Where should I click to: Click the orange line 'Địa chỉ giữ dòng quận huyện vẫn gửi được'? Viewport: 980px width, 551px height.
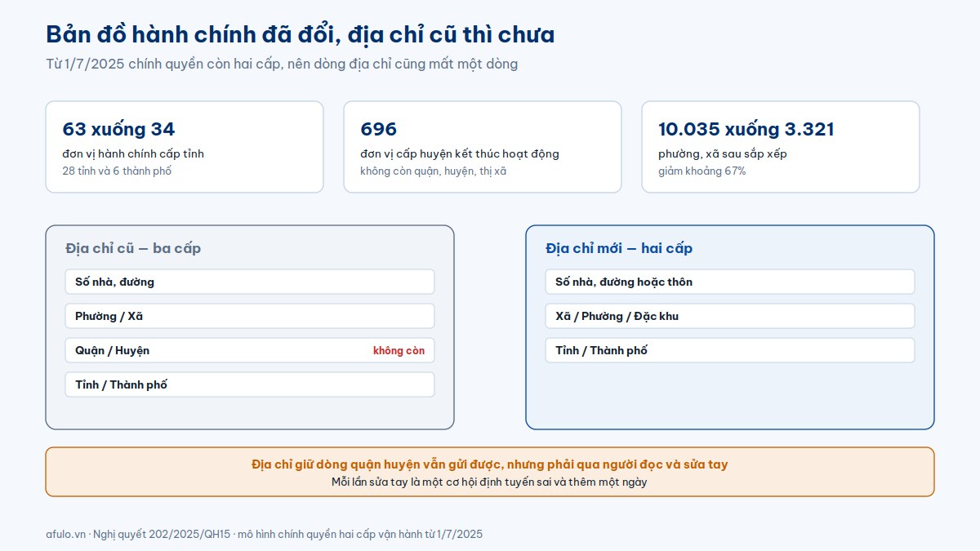490,464
